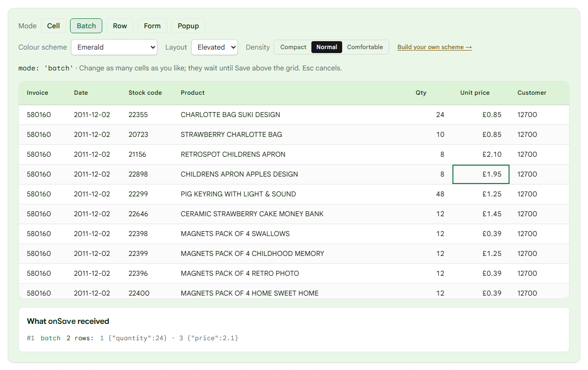The image size is (588, 370).
Task: Open the Build your own scheme link
Action: (435, 47)
